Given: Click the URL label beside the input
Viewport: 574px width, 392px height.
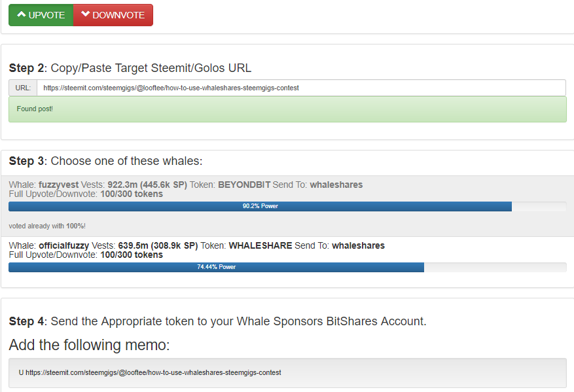Looking at the screenshot, I should click(23, 88).
